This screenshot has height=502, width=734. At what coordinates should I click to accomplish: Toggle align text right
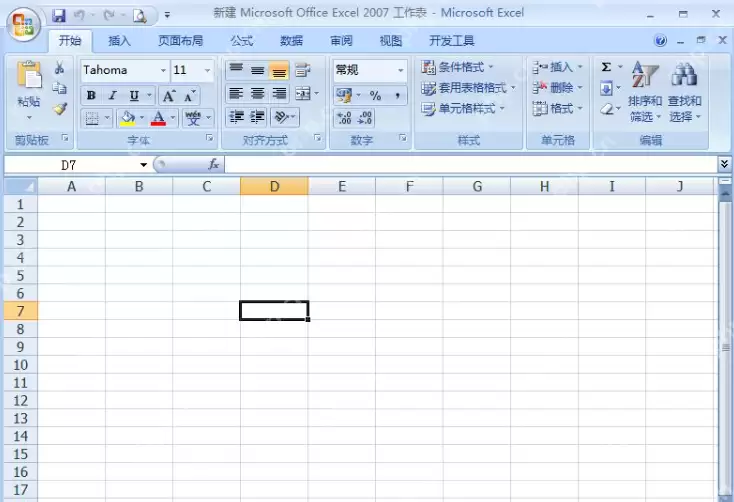pyautogui.click(x=279, y=94)
